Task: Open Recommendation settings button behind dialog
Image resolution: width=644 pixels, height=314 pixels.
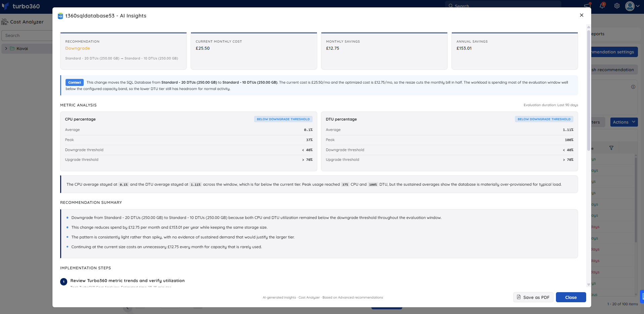Action: [614, 52]
